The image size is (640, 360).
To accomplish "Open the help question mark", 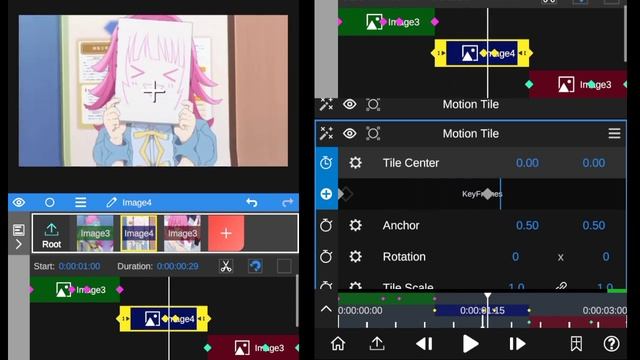I will (x=611, y=344).
